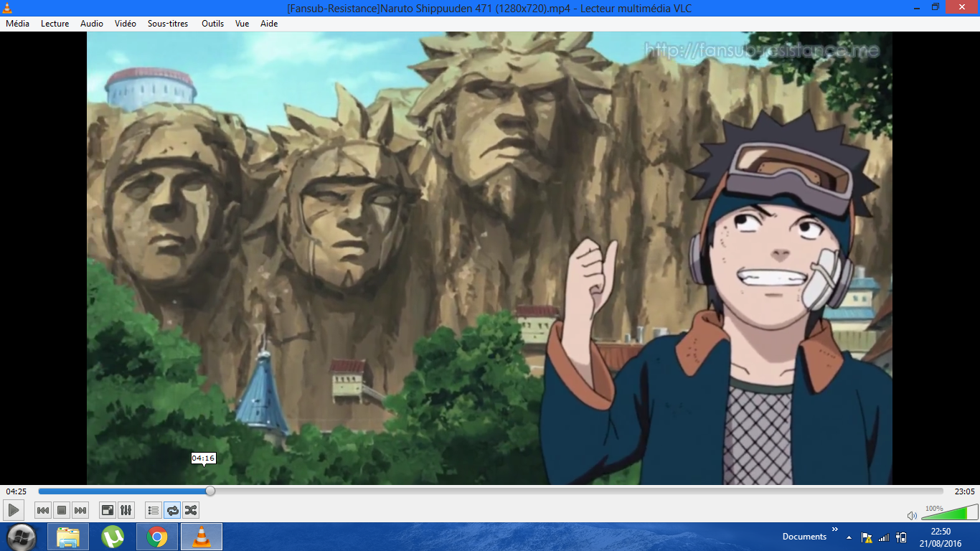Viewport: 980px width, 551px height.
Task: Open the Aide menu
Action: (x=269, y=24)
